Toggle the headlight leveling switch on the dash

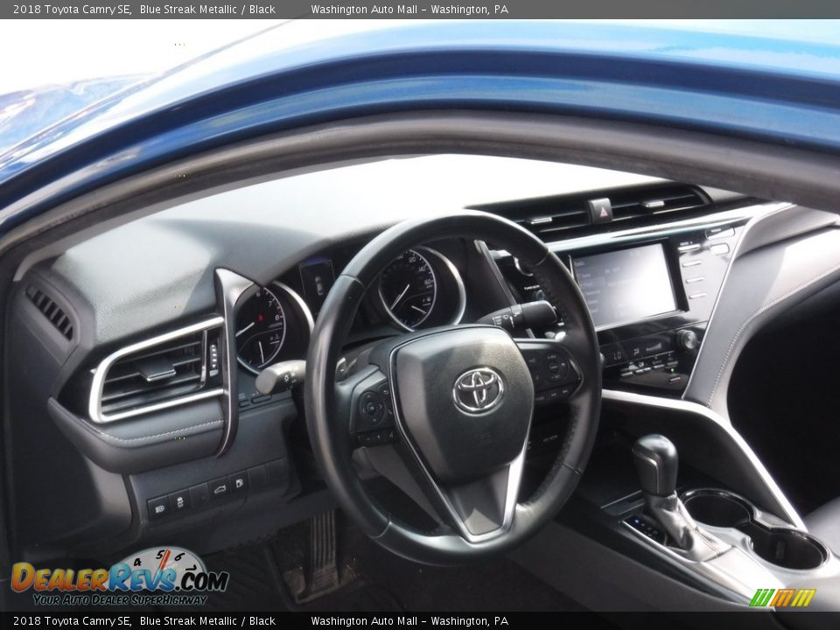coord(158,508)
